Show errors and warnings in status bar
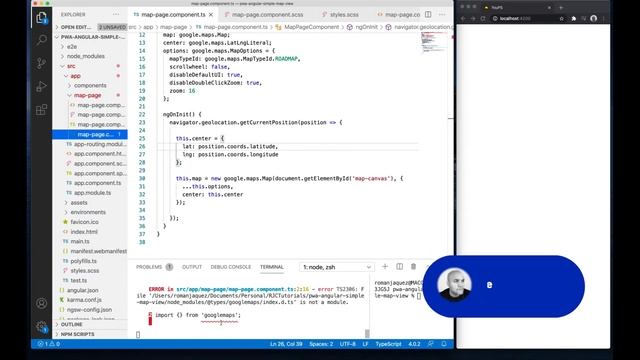The width and height of the screenshot is (640, 360). click(x=49, y=344)
